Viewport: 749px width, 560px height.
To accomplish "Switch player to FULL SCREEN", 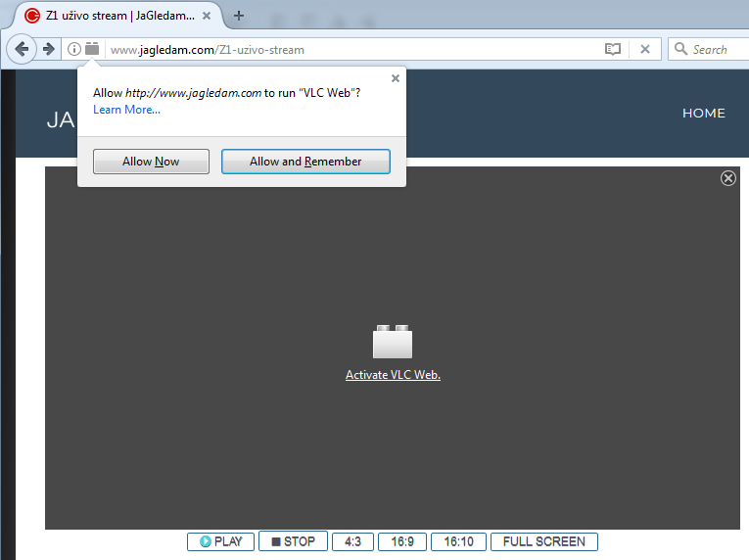I will 544,541.
